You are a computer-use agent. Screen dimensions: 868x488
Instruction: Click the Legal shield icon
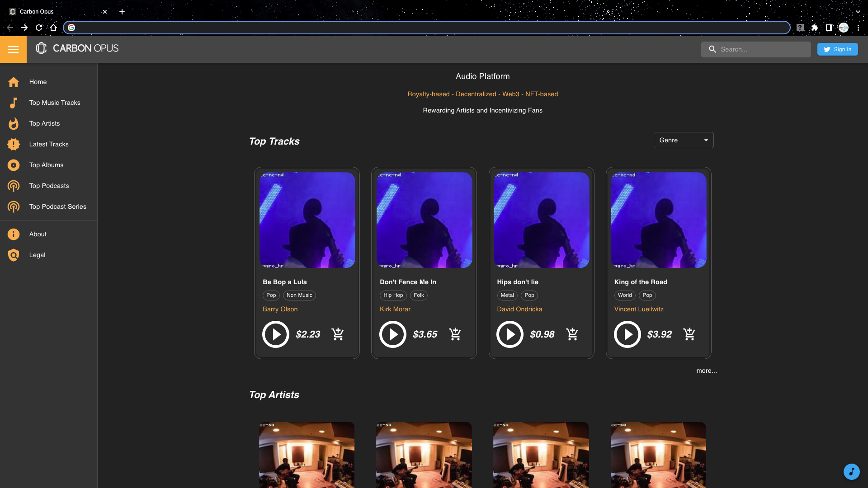coord(14,255)
